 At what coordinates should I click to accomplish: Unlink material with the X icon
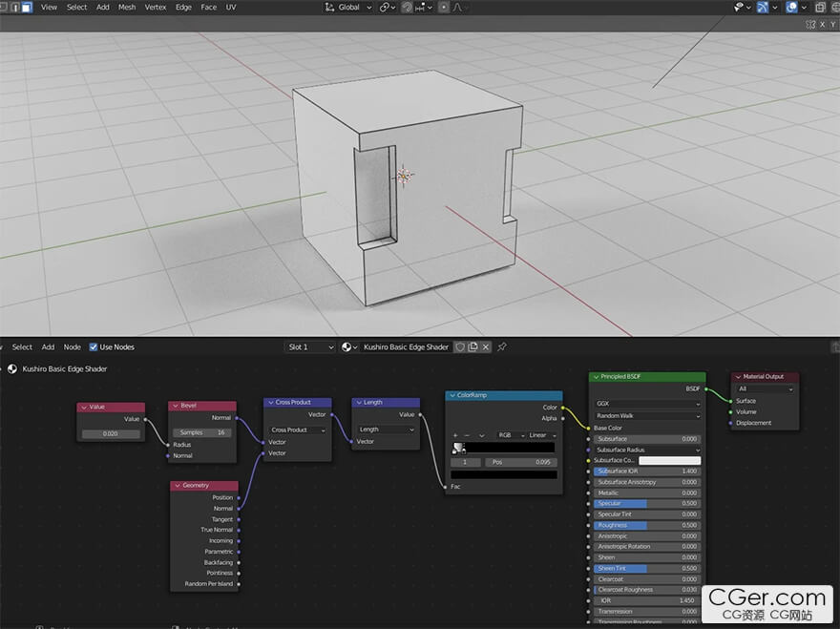(x=486, y=347)
